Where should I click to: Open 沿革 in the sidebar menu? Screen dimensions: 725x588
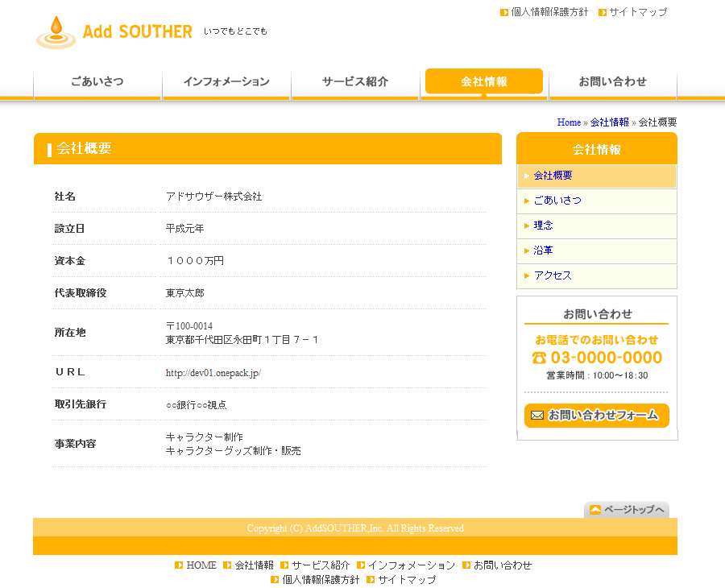coord(544,251)
